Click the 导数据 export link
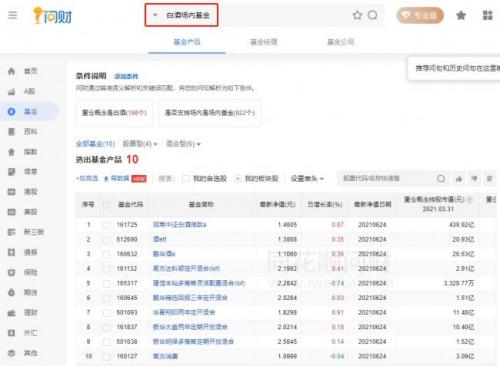Screen dimensions: 500x366 pyautogui.click(x=117, y=179)
